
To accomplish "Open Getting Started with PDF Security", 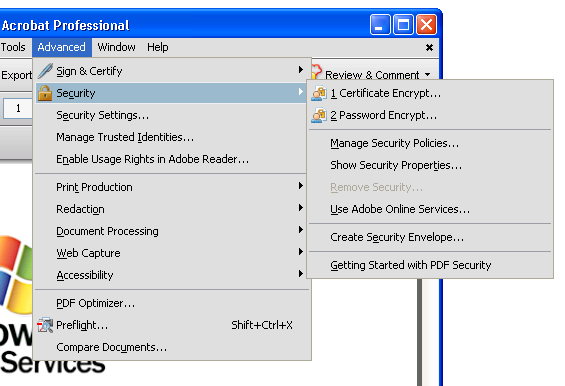I will [430, 265].
